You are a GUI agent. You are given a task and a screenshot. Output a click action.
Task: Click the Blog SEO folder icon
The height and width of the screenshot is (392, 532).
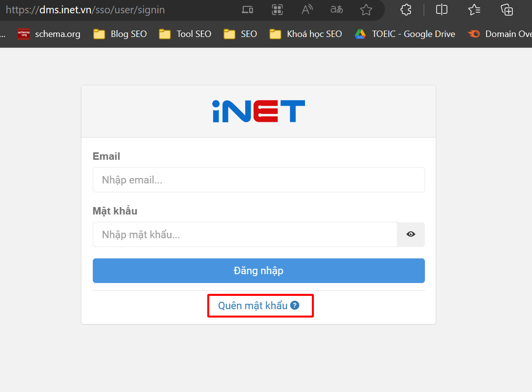point(99,34)
